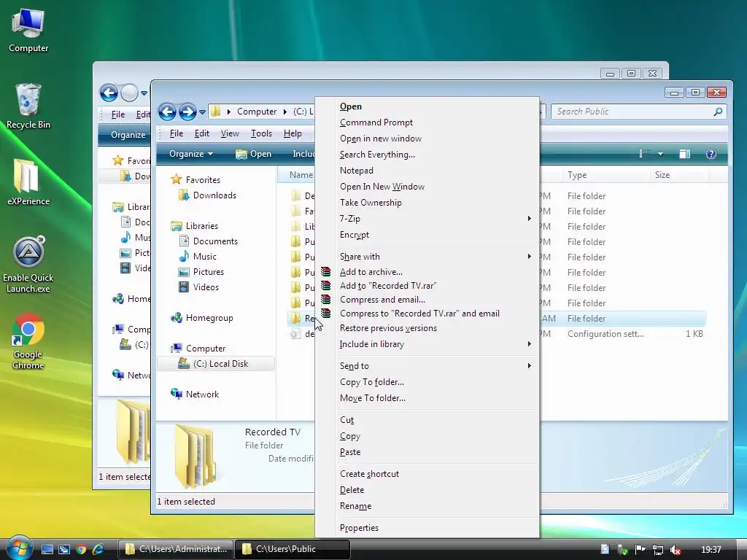Expand the 7-Zip submenu
This screenshot has width=747, height=560.
pos(529,219)
